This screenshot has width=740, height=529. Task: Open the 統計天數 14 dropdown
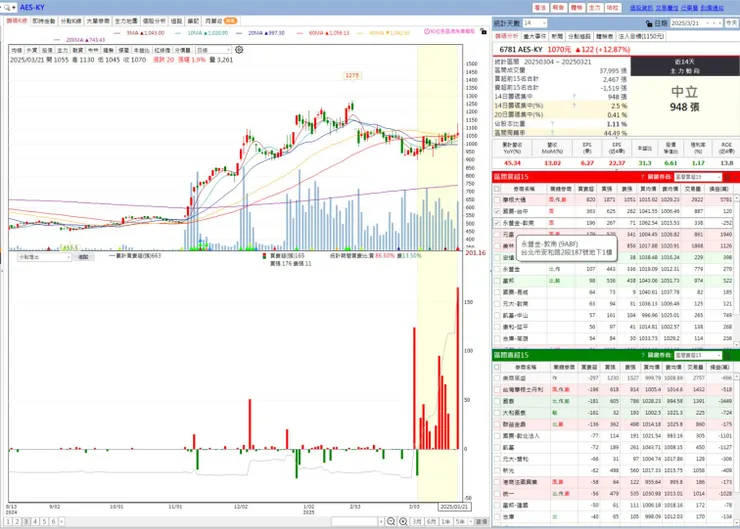[535, 23]
